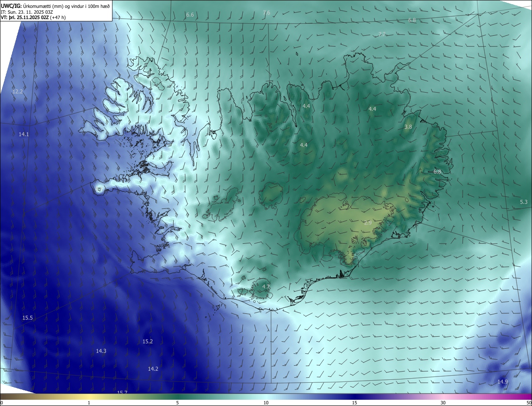Click the valid time 'VT: þri. 25.11.2025 02Z (+47 h)'
532x406 pixels.
(33, 17)
